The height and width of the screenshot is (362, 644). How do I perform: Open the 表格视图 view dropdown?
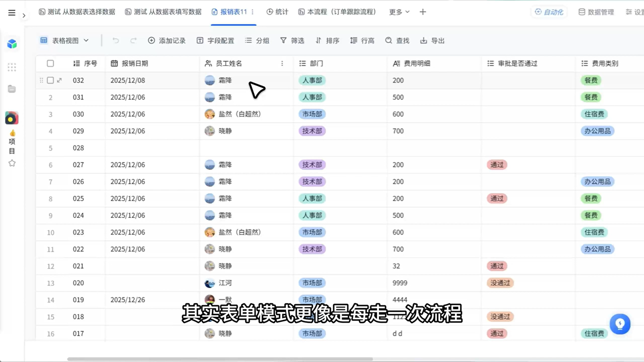click(64, 40)
